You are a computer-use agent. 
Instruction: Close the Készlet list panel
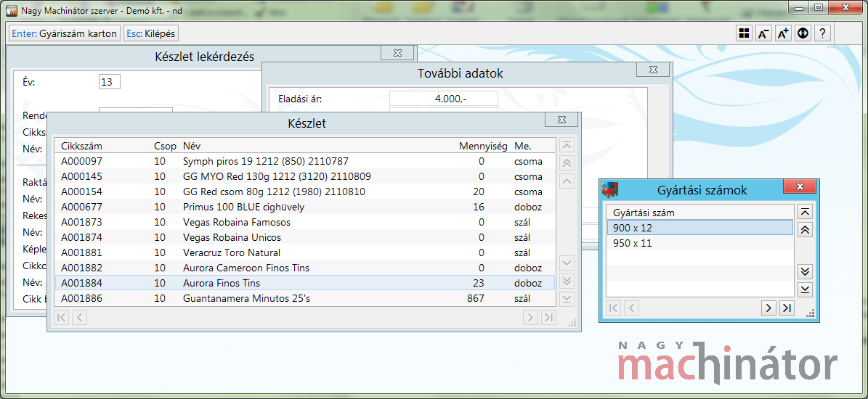coord(562,120)
